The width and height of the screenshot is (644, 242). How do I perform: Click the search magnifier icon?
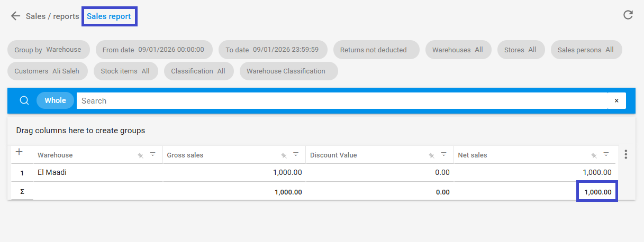pyautogui.click(x=24, y=100)
